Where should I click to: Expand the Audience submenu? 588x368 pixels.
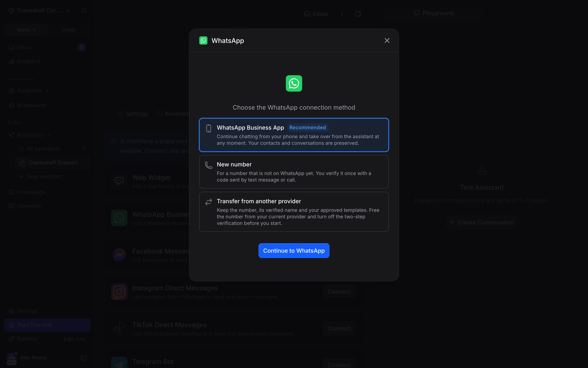(x=47, y=91)
